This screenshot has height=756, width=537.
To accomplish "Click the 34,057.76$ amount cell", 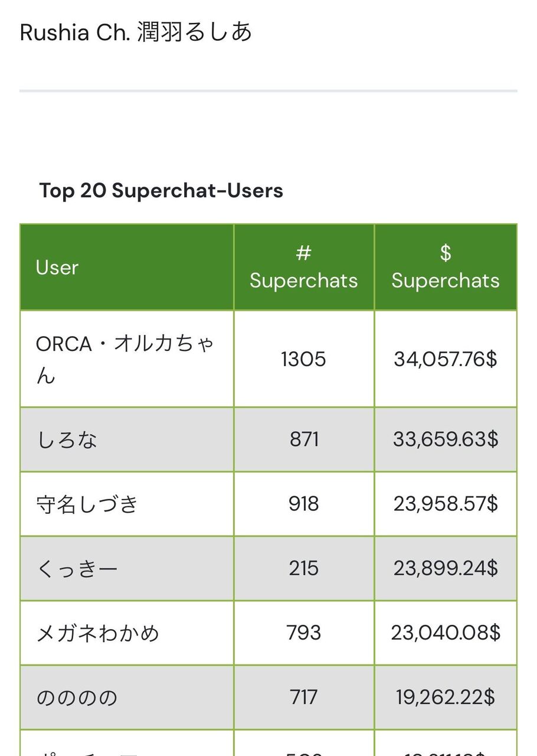I will (446, 359).
